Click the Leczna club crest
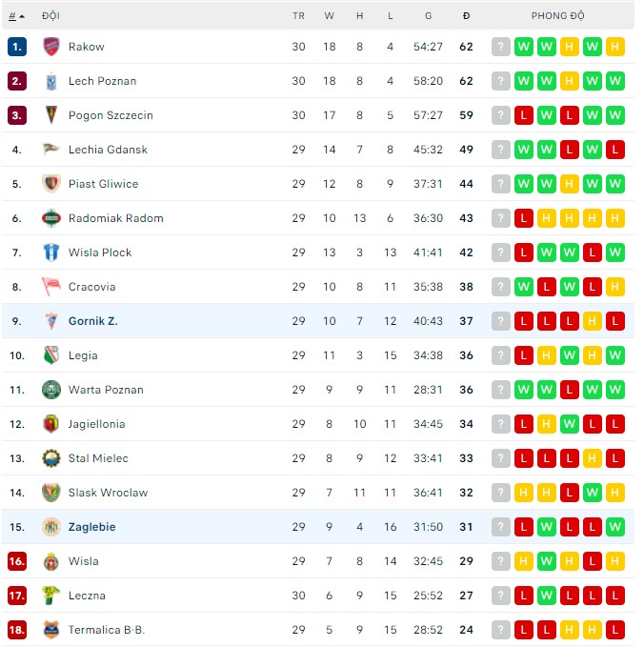 tap(50, 596)
